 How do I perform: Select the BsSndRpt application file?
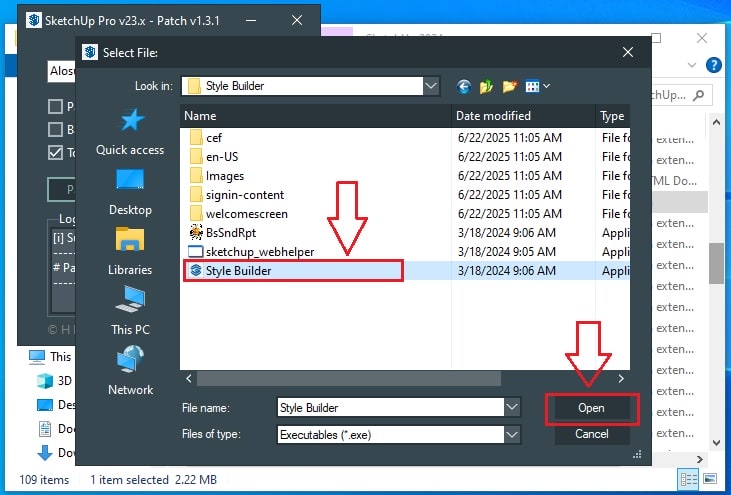click(x=222, y=233)
